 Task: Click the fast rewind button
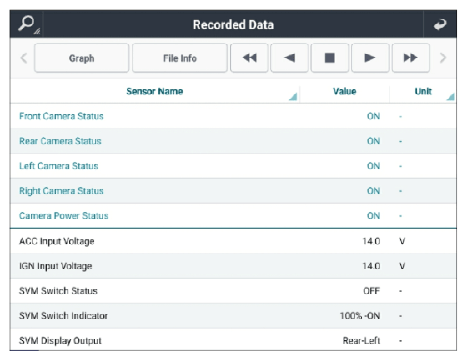249,58
